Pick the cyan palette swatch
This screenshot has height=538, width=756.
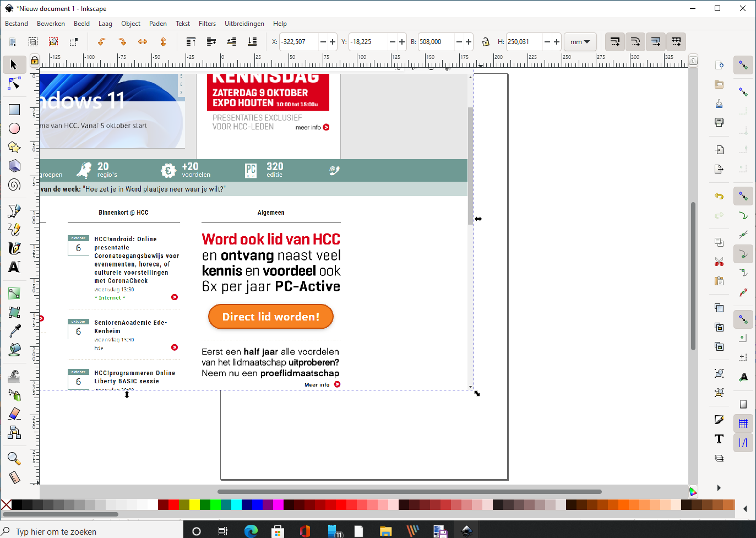coord(236,504)
